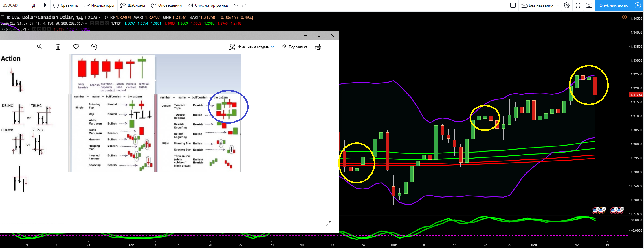Open the U.S. Dollar/Canadian Dollar title dropdown arrow
The height and width of the screenshot is (249, 644).
pyautogui.click(x=99, y=18)
